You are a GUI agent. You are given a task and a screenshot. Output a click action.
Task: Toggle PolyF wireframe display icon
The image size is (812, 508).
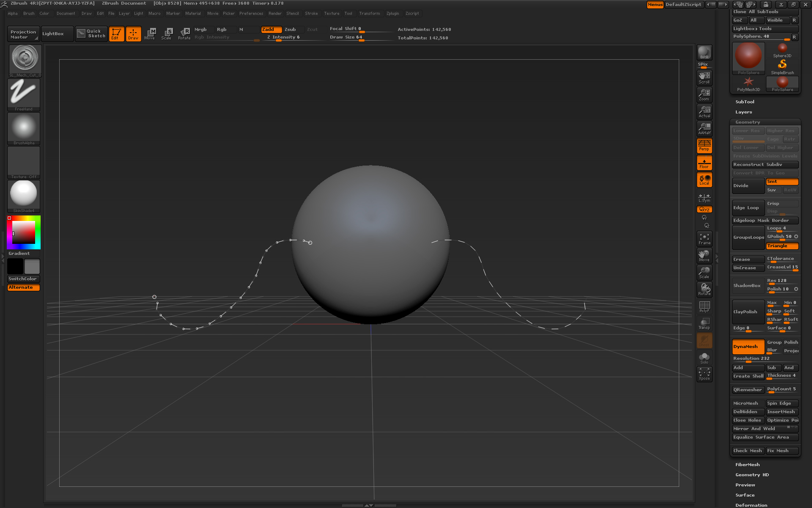coord(704,306)
